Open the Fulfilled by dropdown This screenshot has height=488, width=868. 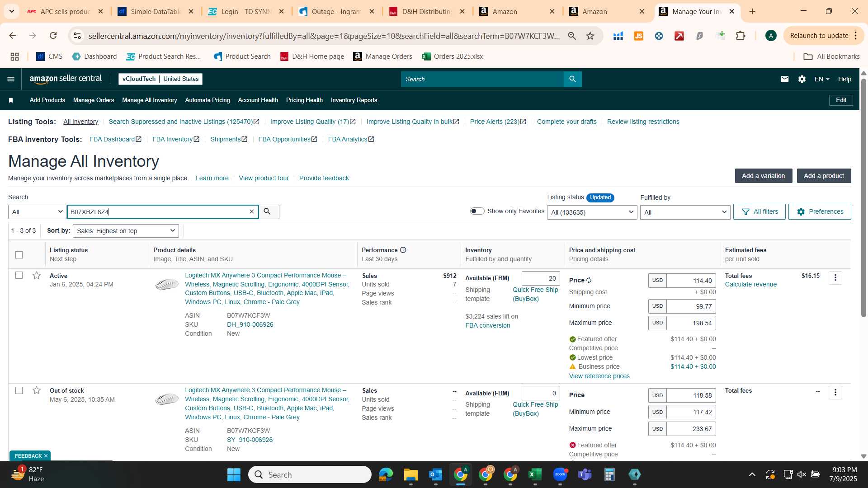685,212
